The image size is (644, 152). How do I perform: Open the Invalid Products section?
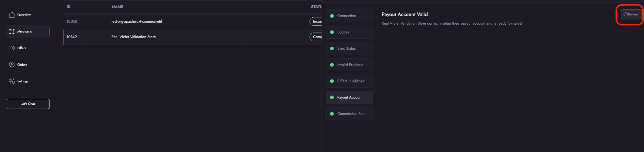[x=349, y=65]
